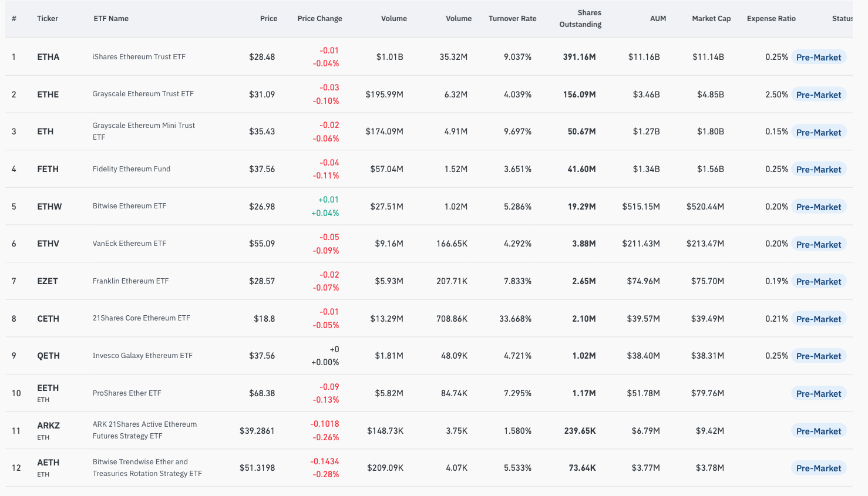Click the $39.2861 price cell

[257, 431]
